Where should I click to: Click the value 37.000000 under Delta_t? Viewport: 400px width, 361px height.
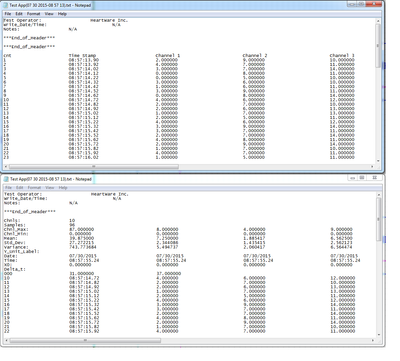click(x=169, y=273)
